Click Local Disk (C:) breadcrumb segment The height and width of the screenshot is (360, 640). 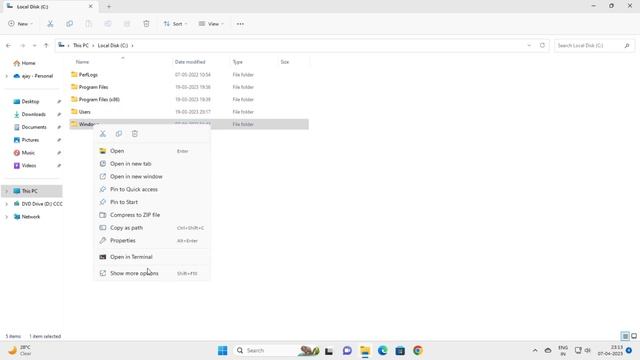pos(113,45)
